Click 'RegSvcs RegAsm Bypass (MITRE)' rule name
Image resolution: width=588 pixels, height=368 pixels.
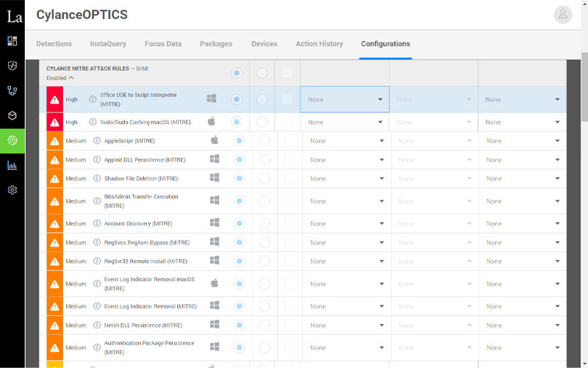click(x=147, y=242)
